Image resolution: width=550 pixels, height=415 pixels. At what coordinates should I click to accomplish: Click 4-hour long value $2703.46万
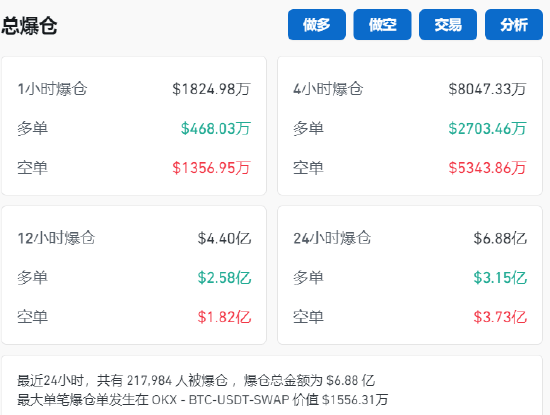coord(487,128)
